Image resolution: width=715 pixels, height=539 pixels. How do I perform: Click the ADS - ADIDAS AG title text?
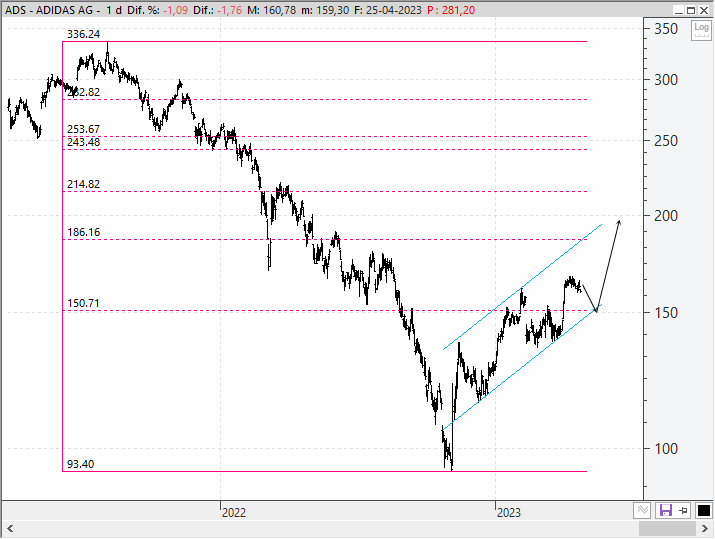tap(49, 10)
